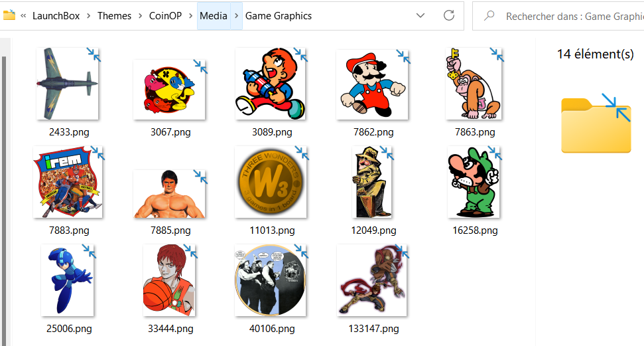The height and width of the screenshot is (346, 644).
Task: Click the file name 7883.png
Action: coord(69,230)
